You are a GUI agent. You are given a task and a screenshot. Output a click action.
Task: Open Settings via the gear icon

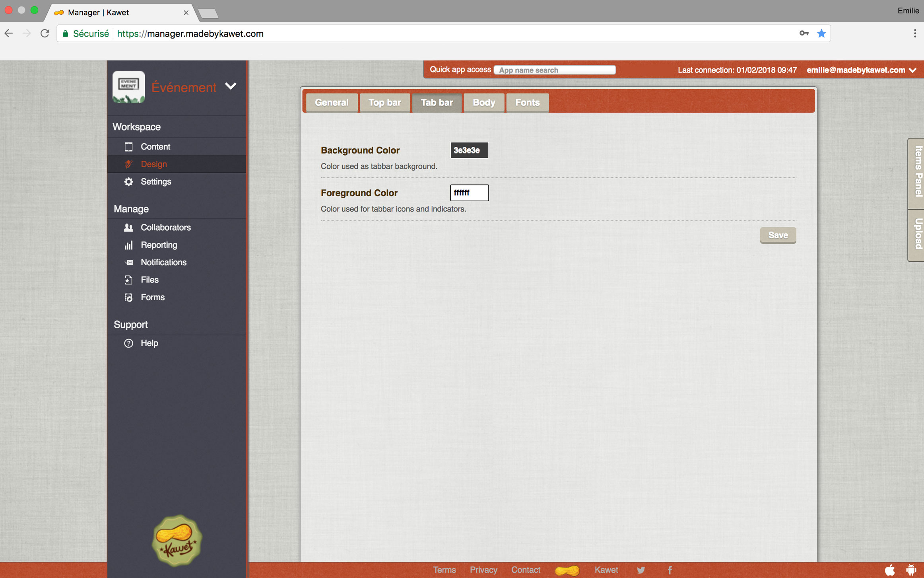pos(128,181)
